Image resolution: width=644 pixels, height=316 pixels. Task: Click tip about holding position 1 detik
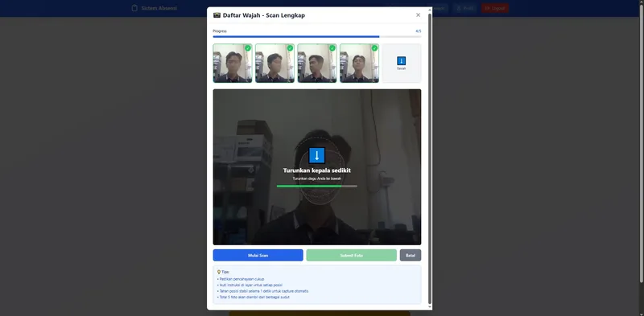(x=263, y=291)
